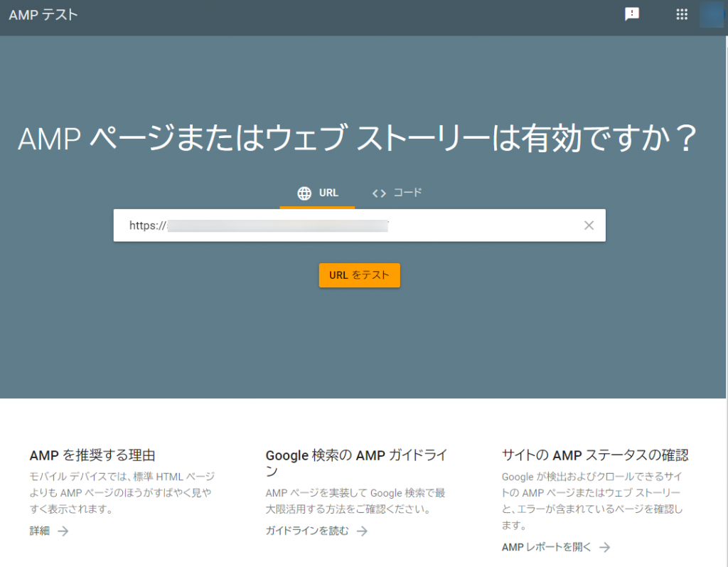The image size is (728, 567).
Task: Click arrow next to 詳細
Action: 63,531
